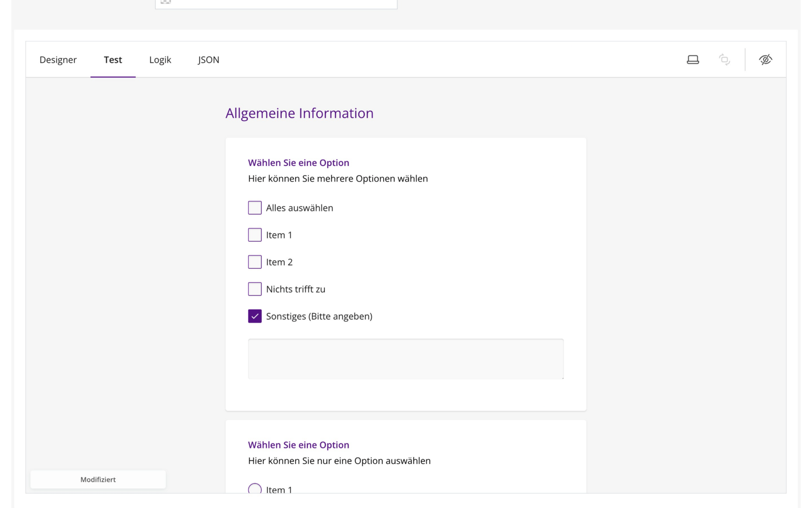Check the Item 2 checkbox
The width and height of the screenshot is (812, 508).
[x=255, y=262]
